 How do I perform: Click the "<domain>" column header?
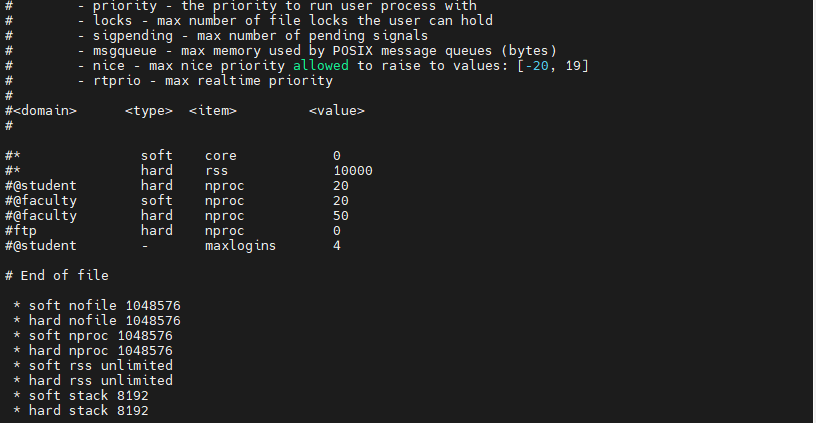point(41,111)
